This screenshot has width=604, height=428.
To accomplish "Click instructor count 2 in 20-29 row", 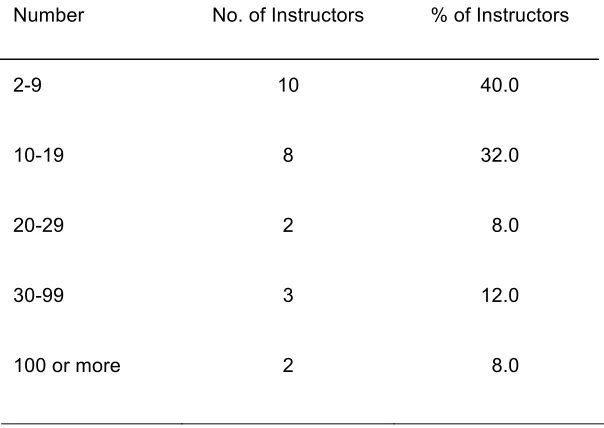I will 288,225.
